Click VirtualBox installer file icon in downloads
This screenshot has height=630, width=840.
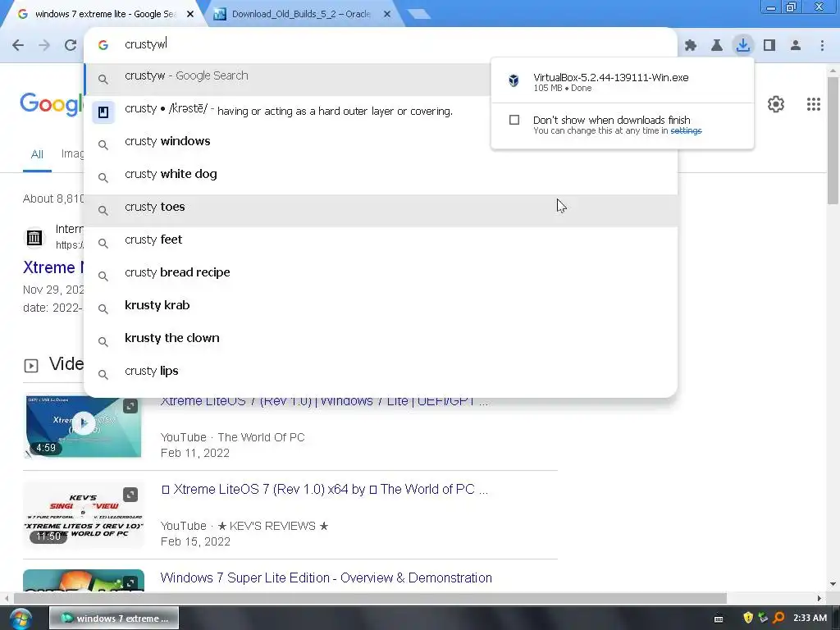coord(514,80)
